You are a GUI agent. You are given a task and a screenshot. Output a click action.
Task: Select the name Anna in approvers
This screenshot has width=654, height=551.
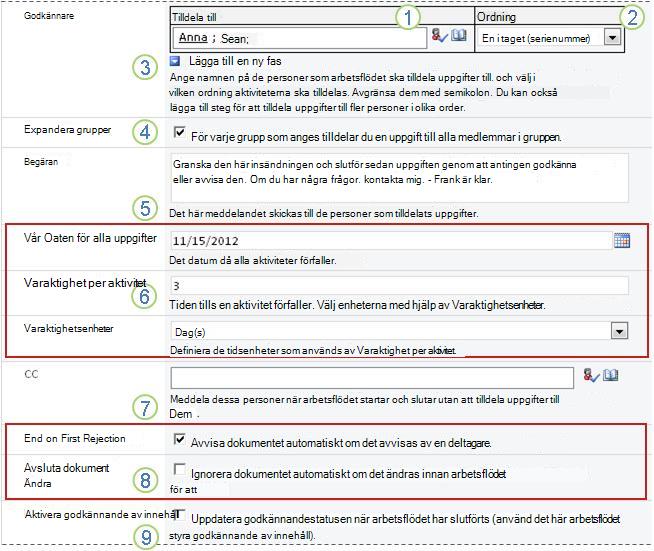click(x=193, y=38)
